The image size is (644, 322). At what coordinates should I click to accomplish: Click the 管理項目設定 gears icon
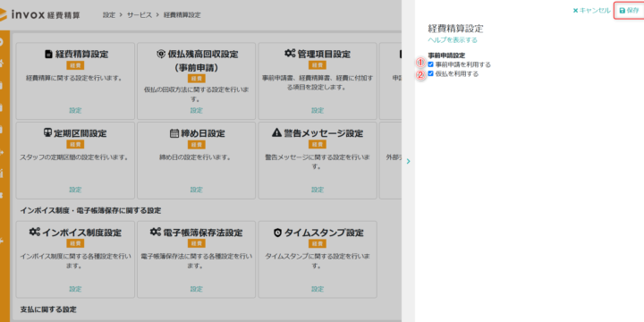point(290,54)
